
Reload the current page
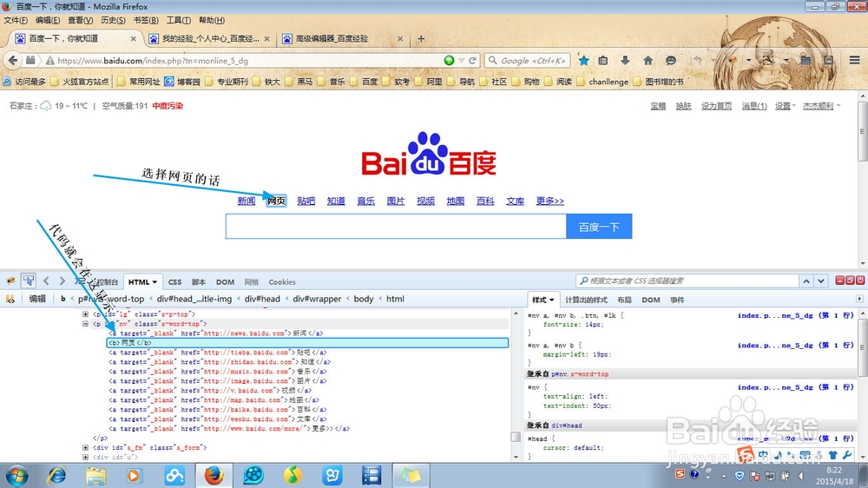[472, 61]
